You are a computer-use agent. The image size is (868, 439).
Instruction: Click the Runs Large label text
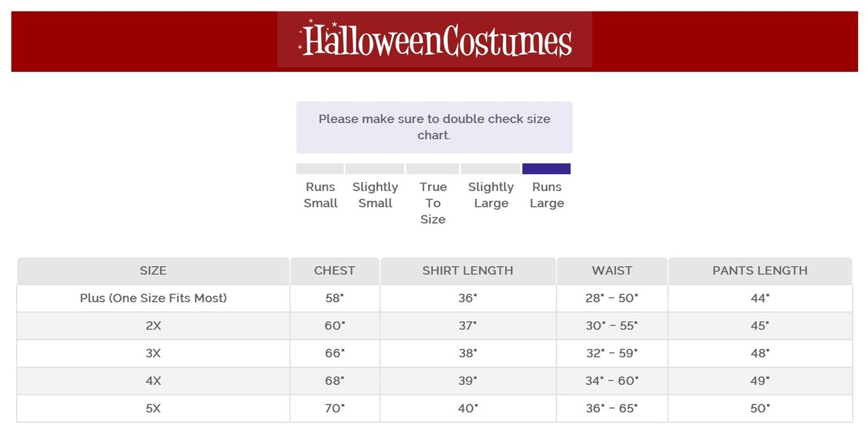tap(547, 195)
